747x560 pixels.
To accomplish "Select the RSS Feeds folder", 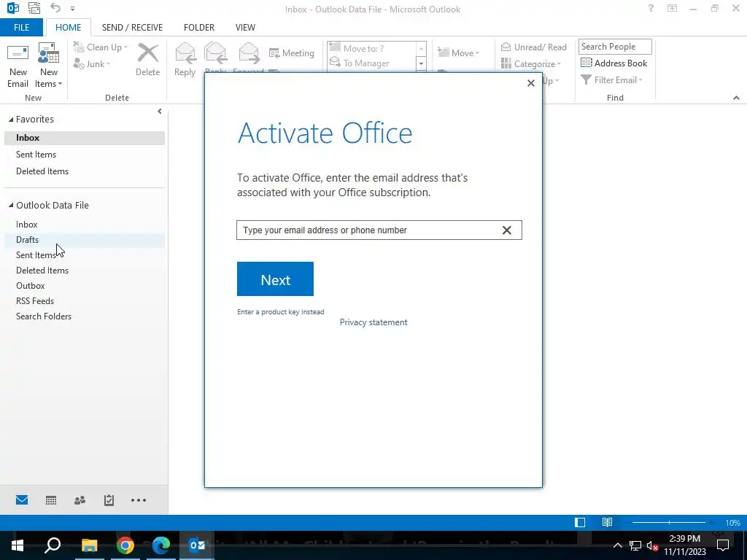I will [85, 301].
